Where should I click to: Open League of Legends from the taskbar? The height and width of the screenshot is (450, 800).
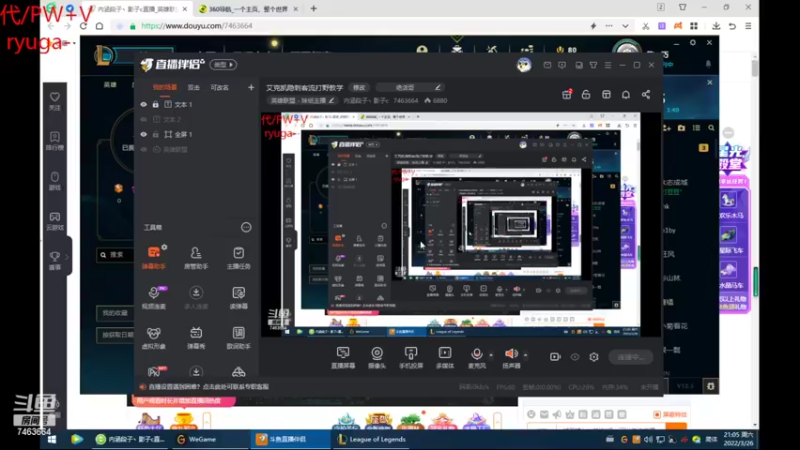pos(372,439)
